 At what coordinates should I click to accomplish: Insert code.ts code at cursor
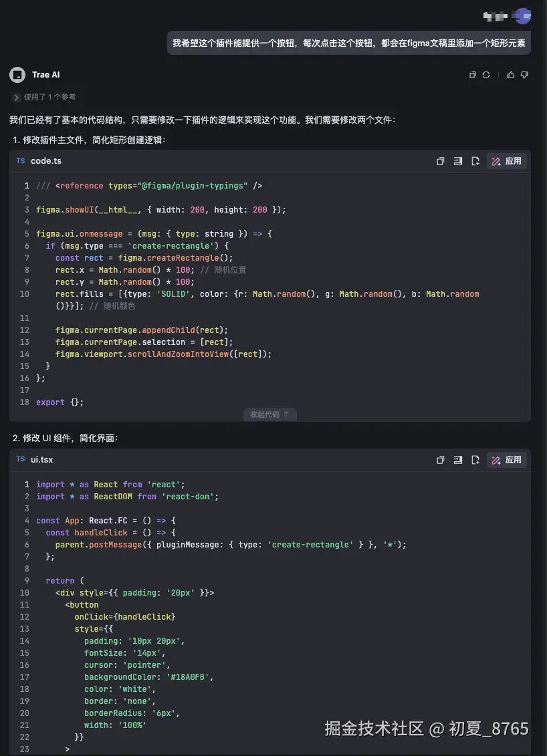pyautogui.click(x=458, y=161)
